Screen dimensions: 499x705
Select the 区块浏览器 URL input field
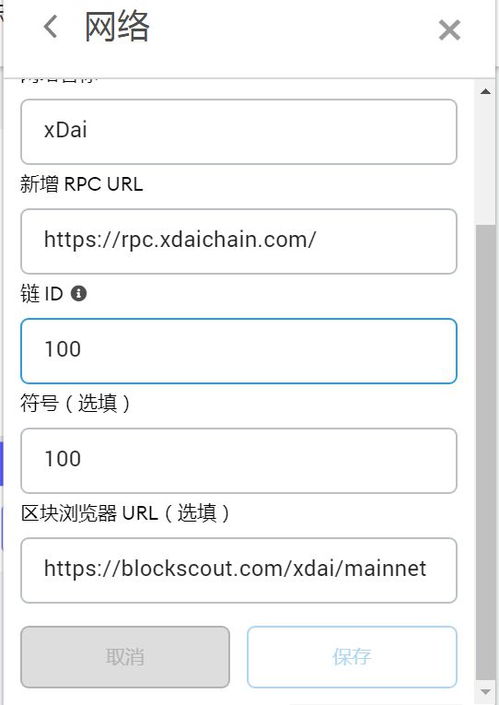pos(239,570)
